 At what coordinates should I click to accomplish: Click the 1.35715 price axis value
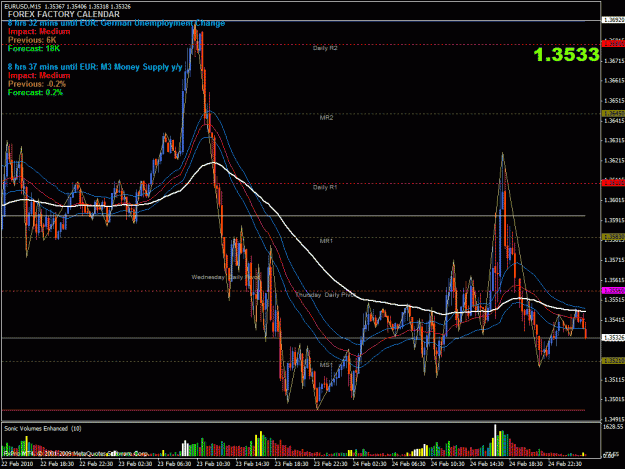[614, 260]
